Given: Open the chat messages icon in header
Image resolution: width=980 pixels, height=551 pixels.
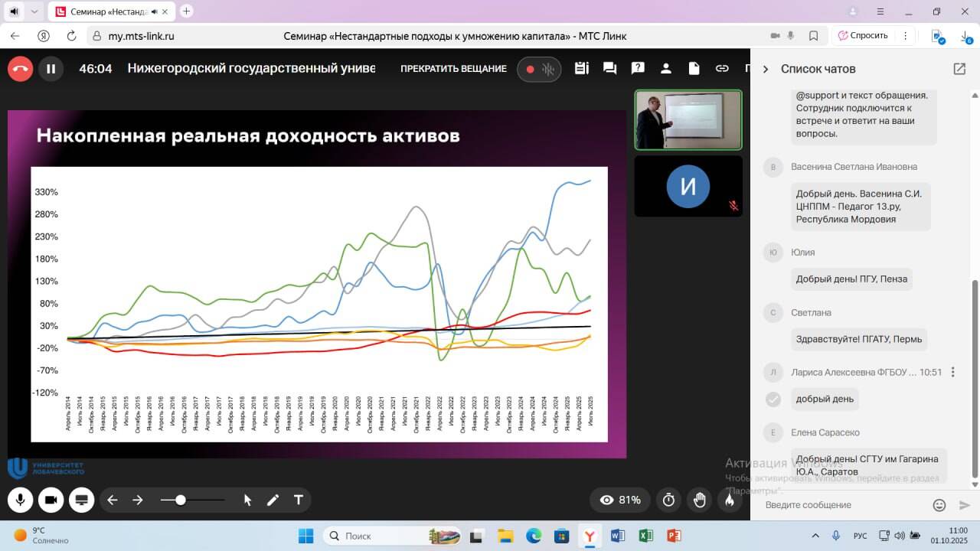Looking at the screenshot, I should point(609,69).
